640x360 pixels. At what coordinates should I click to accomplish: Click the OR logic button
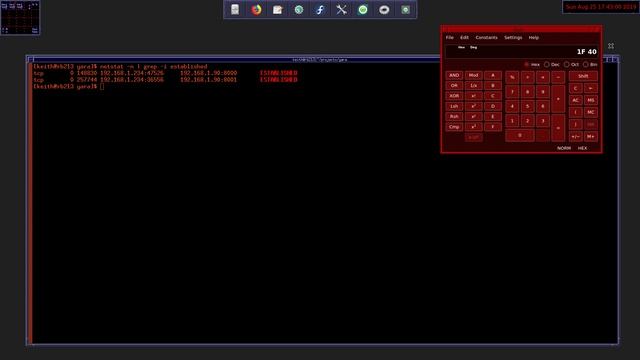tap(454, 86)
